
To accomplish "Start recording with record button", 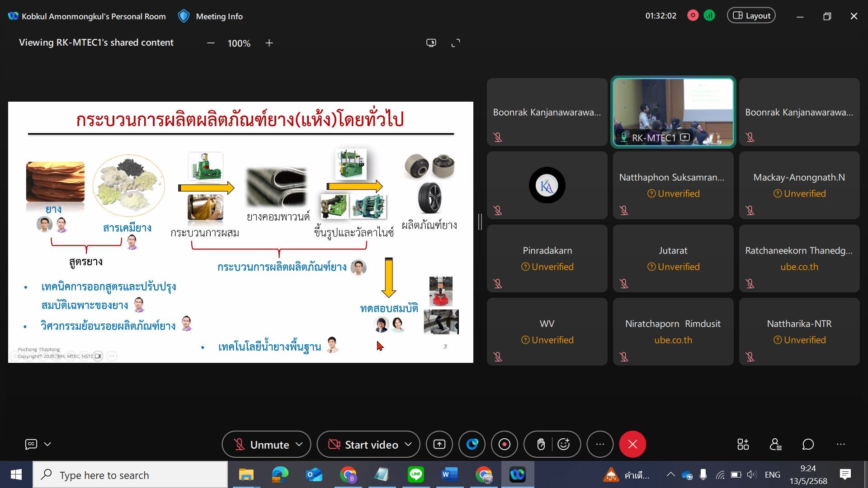I will tap(505, 445).
